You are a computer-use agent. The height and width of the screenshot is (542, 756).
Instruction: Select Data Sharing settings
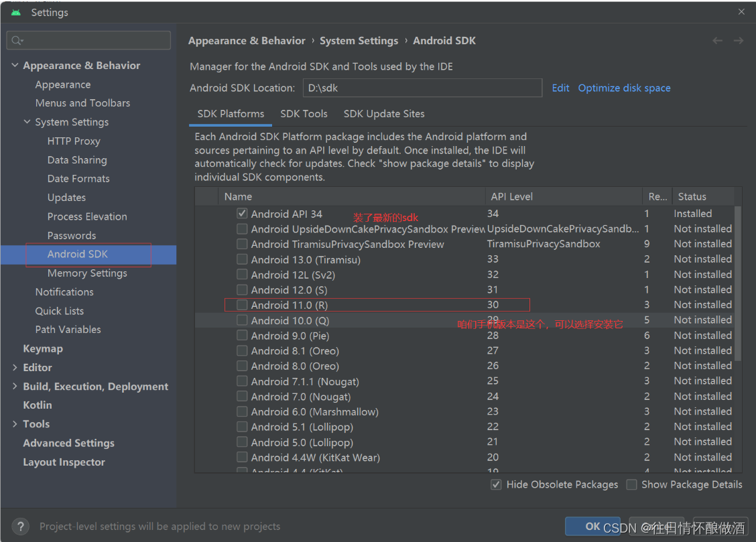tap(77, 160)
